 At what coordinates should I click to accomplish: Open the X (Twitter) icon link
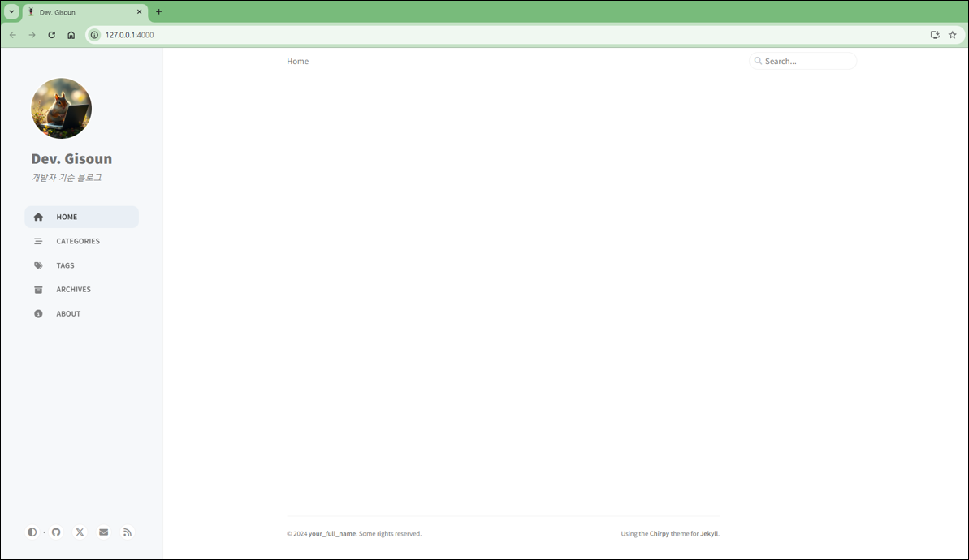tap(80, 532)
